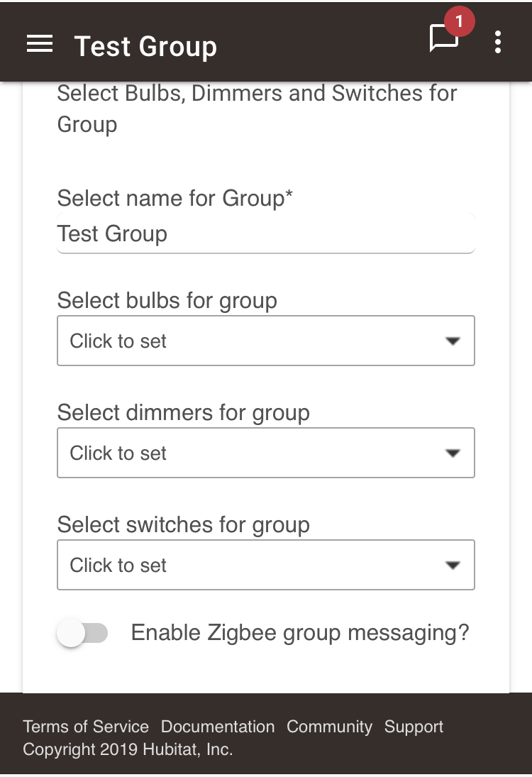The width and height of the screenshot is (532, 777).
Task: Open the hamburger navigation menu
Action: (x=40, y=43)
